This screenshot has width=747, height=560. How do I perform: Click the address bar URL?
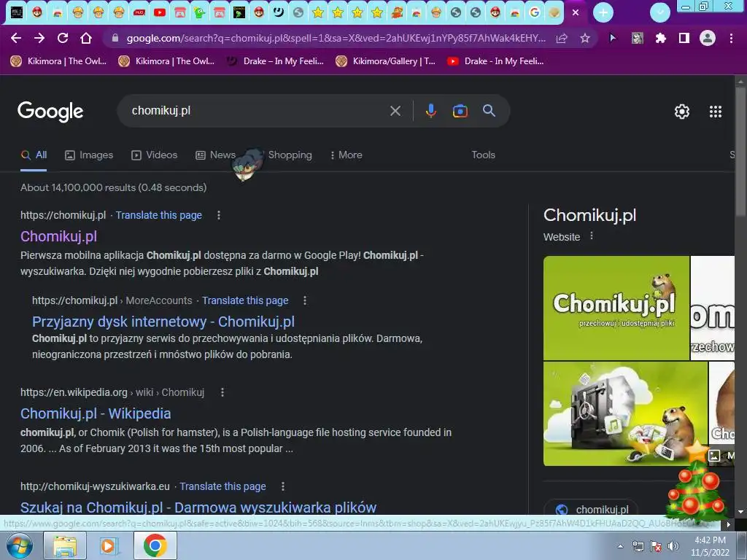point(336,38)
